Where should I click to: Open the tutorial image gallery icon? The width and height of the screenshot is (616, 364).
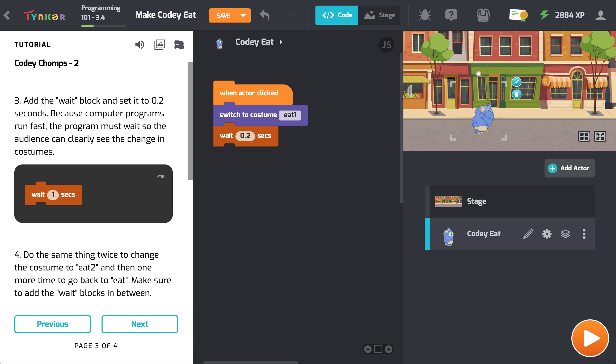159,45
